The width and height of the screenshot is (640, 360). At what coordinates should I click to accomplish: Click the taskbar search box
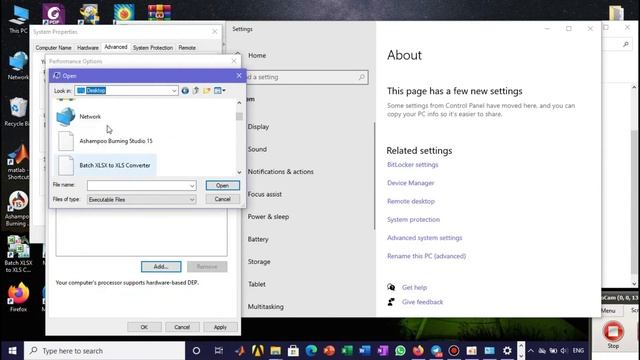pyautogui.click(x=104, y=351)
